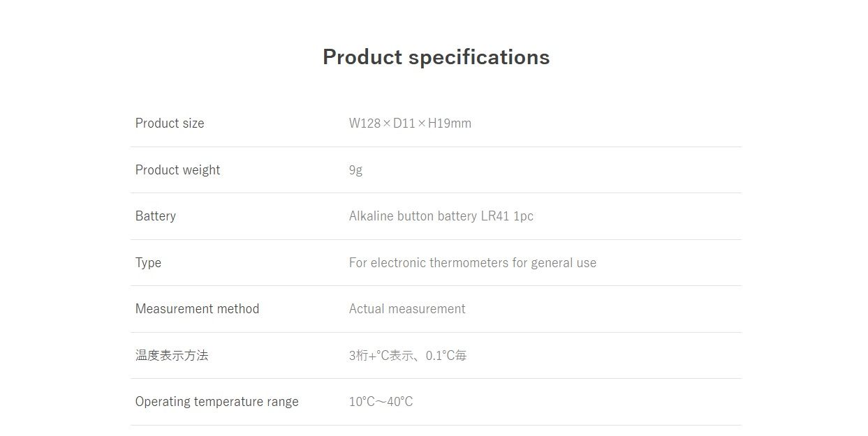This screenshot has height=436, width=868.
Task: Select the Type row label
Action: coord(148,263)
